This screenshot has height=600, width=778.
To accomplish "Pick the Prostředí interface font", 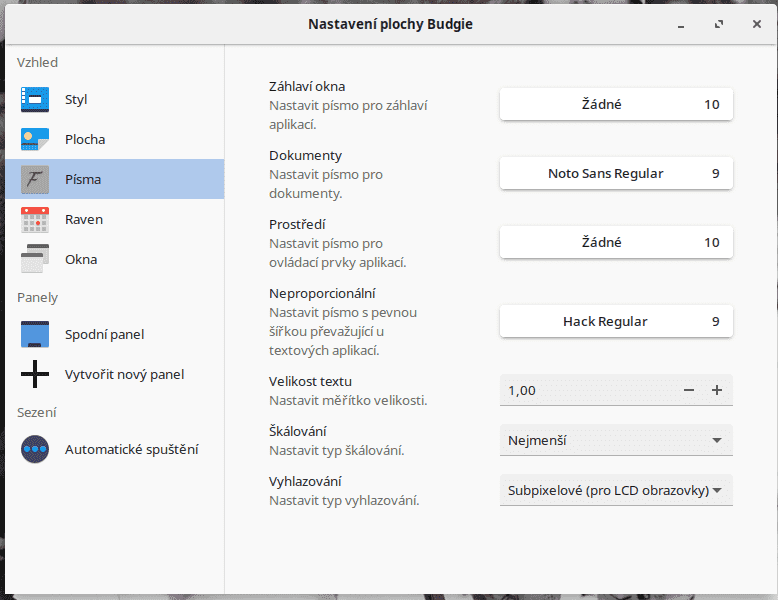I will pos(616,242).
